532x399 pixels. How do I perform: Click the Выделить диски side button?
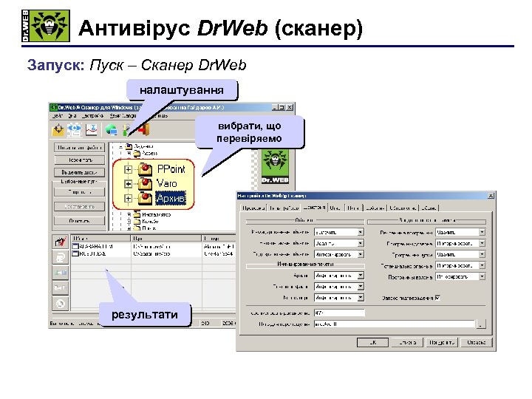click(x=79, y=172)
